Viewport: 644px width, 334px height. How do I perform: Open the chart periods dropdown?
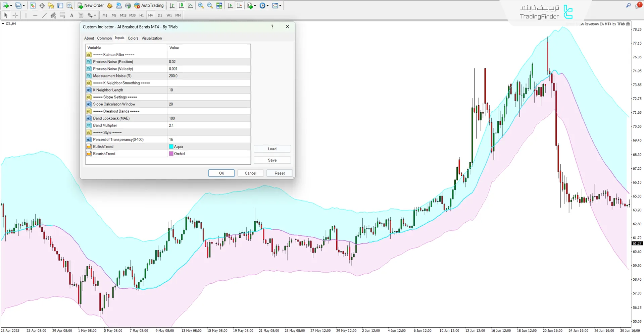pyautogui.click(x=264, y=5)
